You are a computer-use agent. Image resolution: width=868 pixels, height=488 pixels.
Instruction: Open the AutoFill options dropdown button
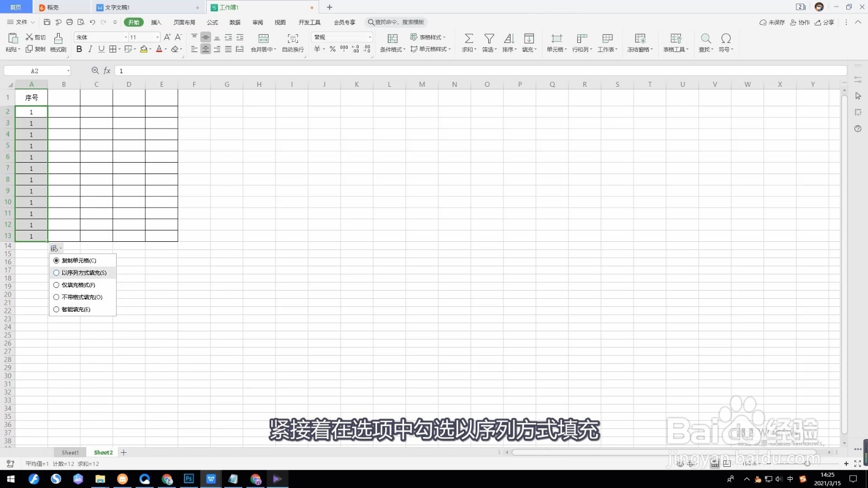pos(56,248)
